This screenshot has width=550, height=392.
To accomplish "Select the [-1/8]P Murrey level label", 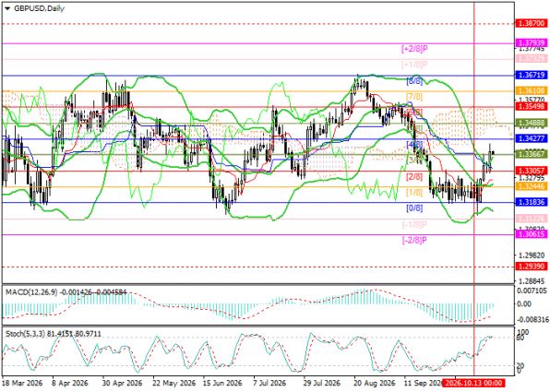I will (x=414, y=224).
